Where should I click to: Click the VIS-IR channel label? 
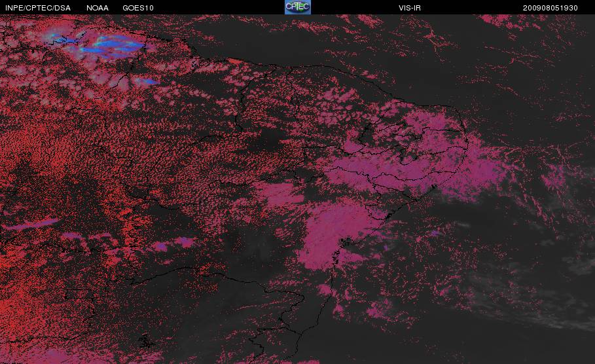[410, 8]
